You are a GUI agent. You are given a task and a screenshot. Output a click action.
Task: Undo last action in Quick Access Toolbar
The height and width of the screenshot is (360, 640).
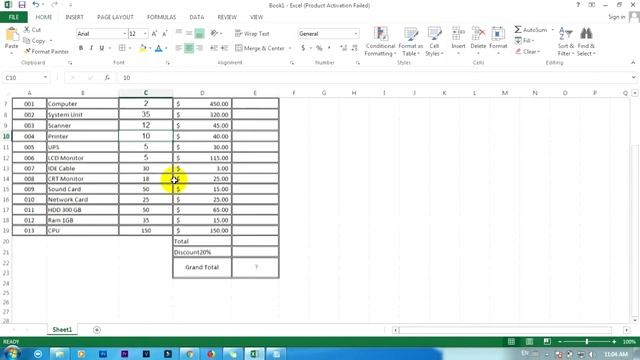(x=36, y=5)
